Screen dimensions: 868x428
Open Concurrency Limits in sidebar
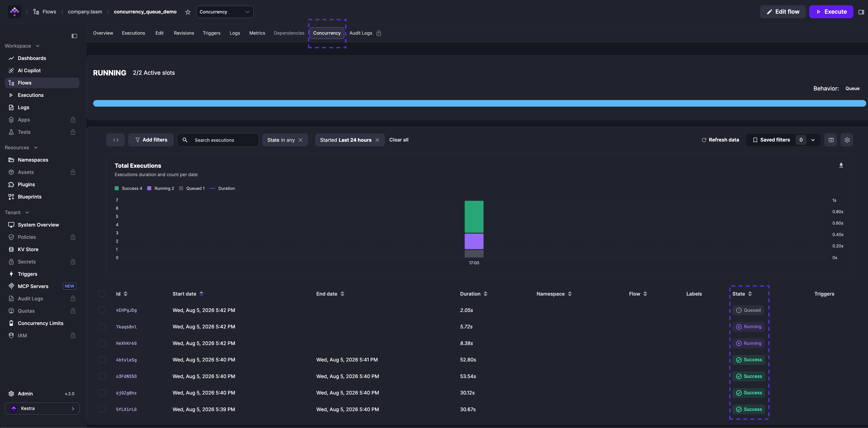[42, 323]
